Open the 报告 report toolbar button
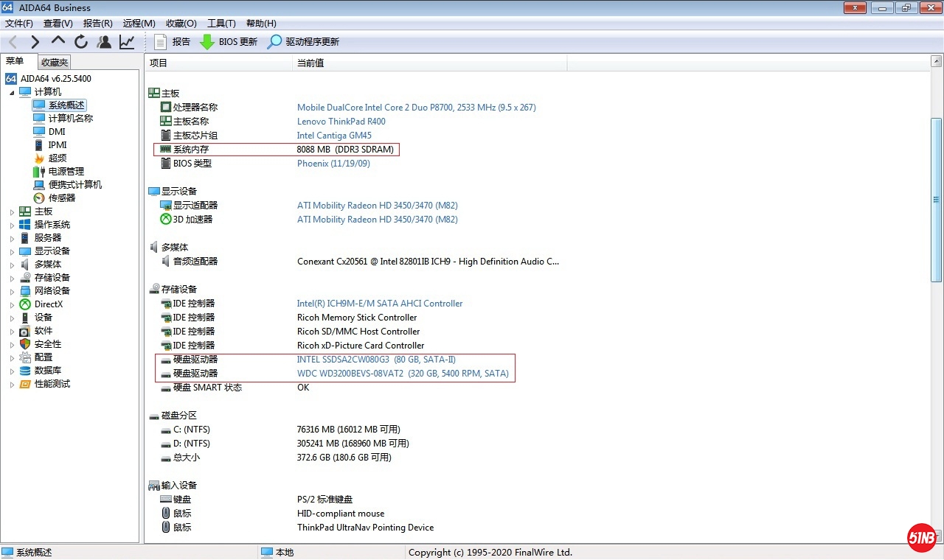This screenshot has height=560, width=944. point(173,42)
